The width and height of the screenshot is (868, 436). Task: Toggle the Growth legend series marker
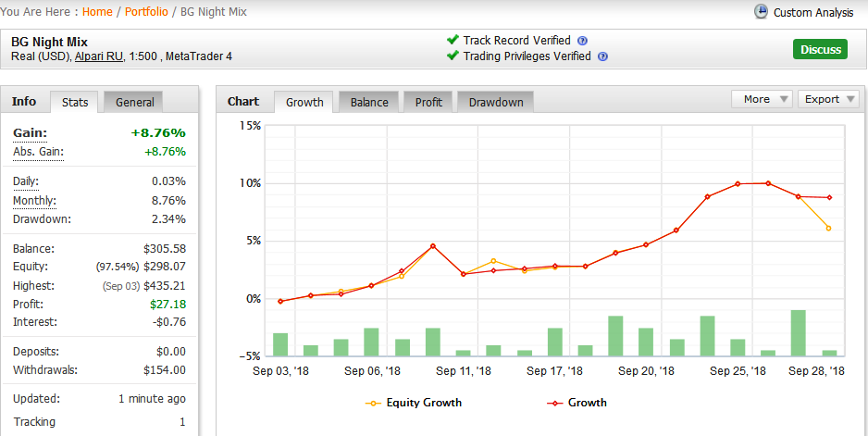[554, 404]
